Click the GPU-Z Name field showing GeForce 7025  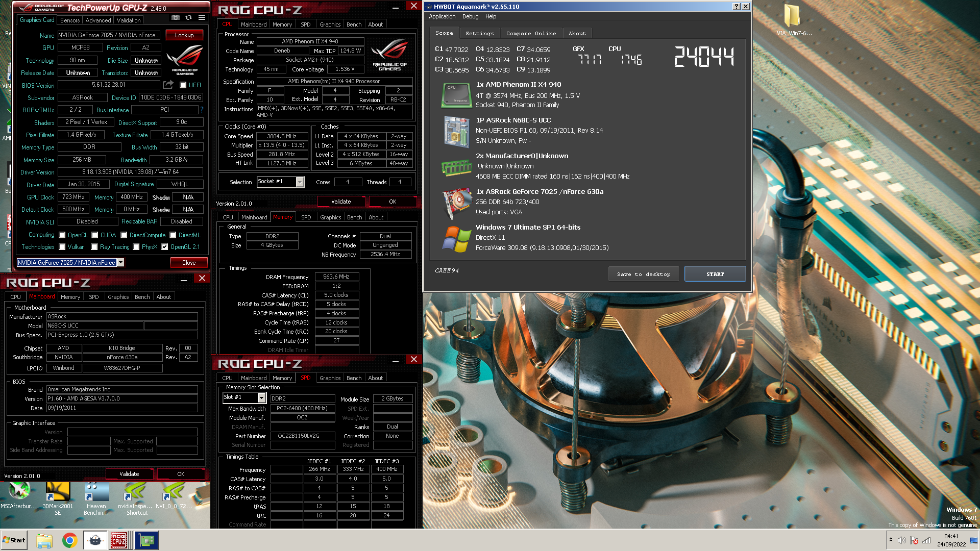pyautogui.click(x=109, y=35)
